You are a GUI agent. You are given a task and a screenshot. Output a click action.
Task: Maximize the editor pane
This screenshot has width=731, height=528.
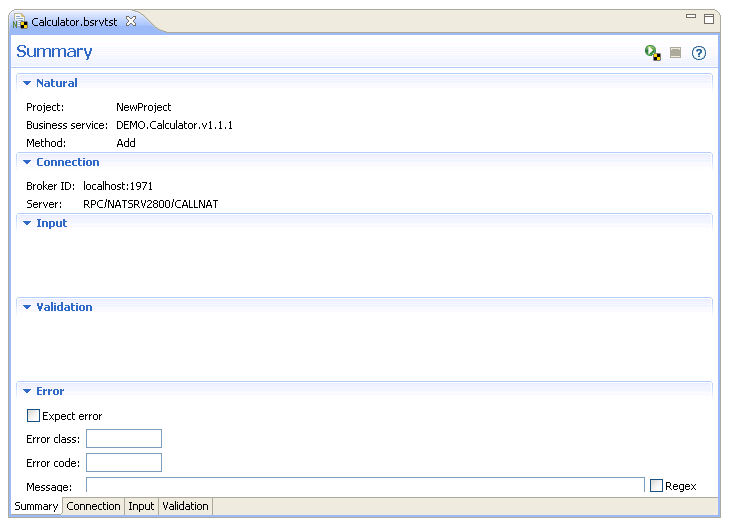pyautogui.click(x=709, y=19)
